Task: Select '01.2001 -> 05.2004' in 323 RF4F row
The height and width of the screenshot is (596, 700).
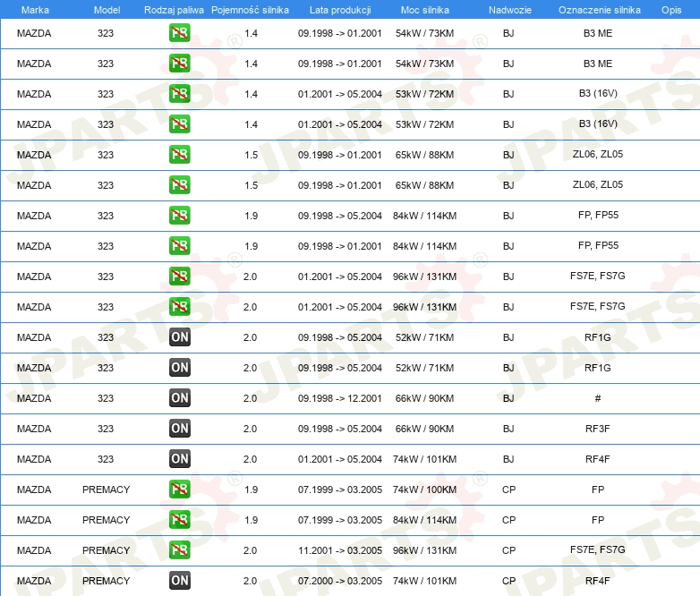Action: (340, 459)
